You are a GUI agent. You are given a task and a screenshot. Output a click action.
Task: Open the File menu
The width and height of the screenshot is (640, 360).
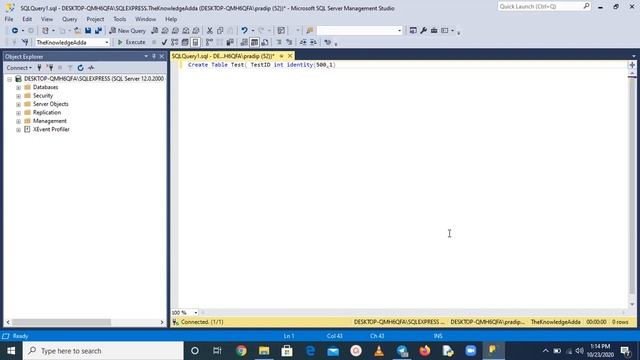coord(9,19)
